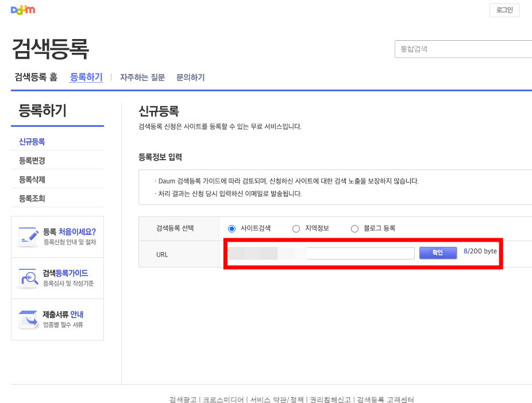The width and height of the screenshot is (532, 403).
Task: Open the 크로스미디어 footer link
Action: (223, 400)
